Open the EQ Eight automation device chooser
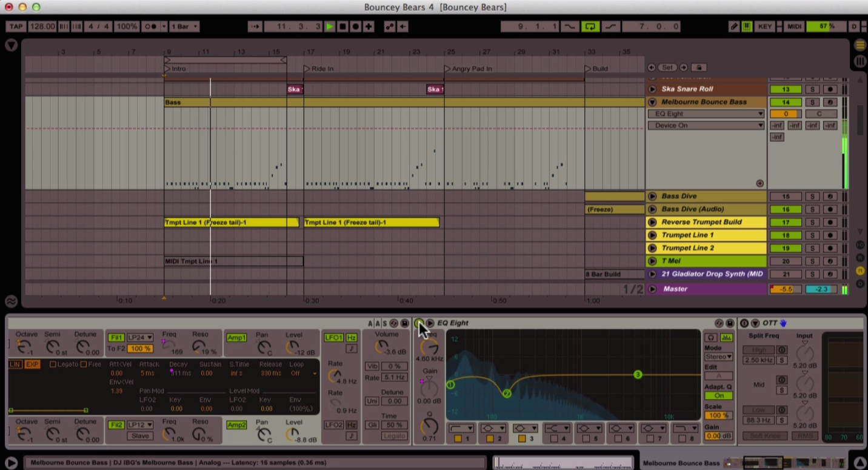868x470 pixels. (706, 113)
